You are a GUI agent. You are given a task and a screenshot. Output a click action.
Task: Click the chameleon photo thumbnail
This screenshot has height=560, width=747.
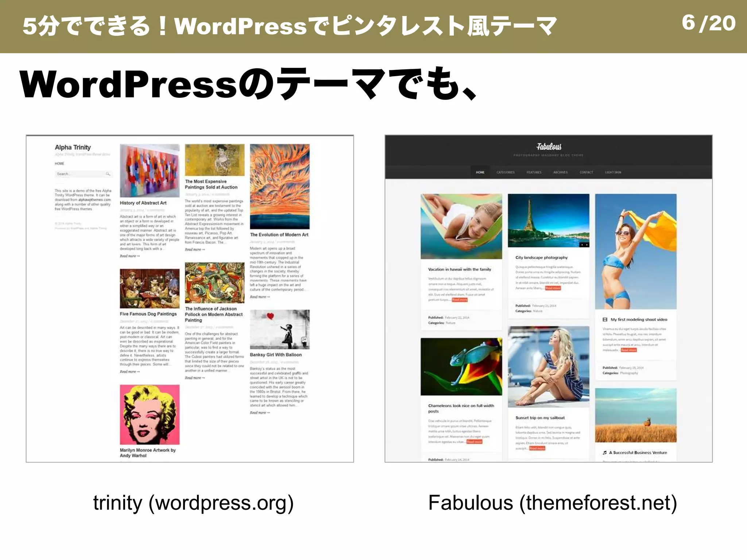coord(461,367)
